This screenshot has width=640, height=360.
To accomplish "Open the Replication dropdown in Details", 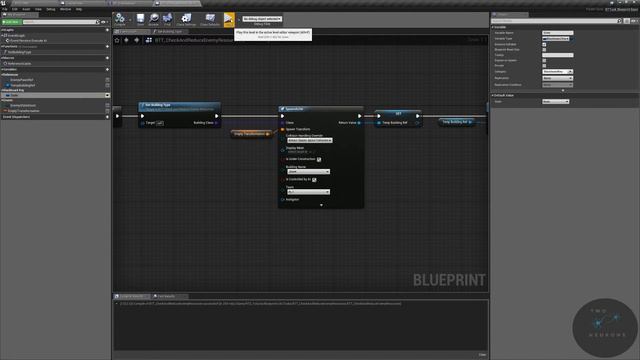I will [558, 78].
